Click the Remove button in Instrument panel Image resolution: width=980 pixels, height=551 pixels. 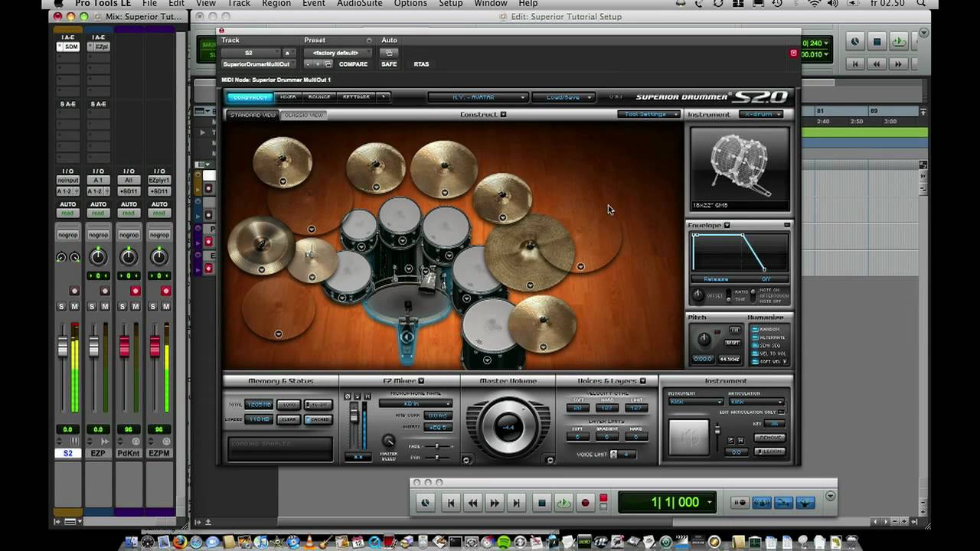(x=769, y=437)
